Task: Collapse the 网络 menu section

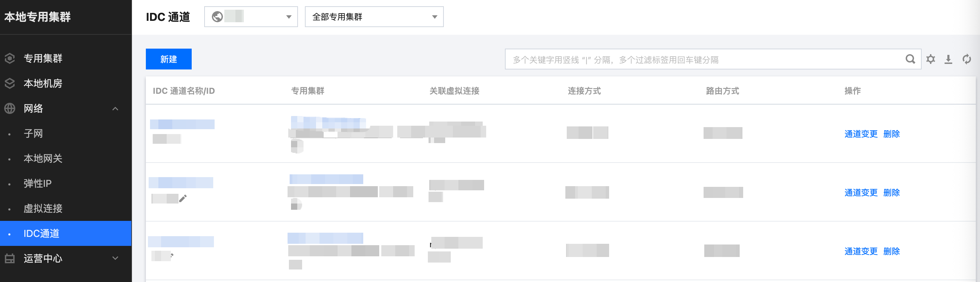Action: pyautogui.click(x=115, y=108)
